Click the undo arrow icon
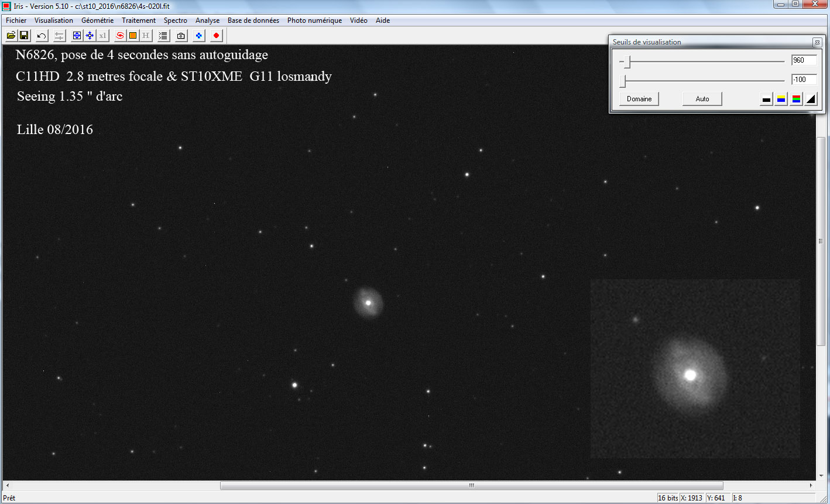Screen dimensions: 830x504 click(42, 36)
